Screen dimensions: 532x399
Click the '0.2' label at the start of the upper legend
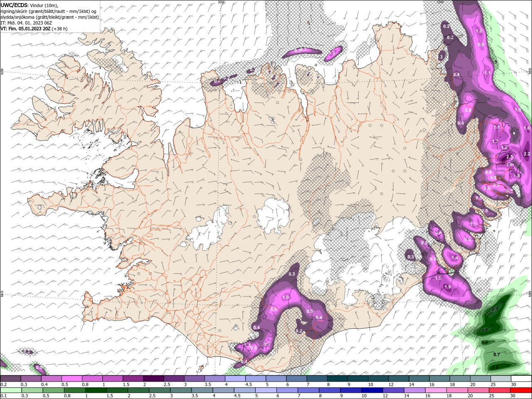click(3, 384)
